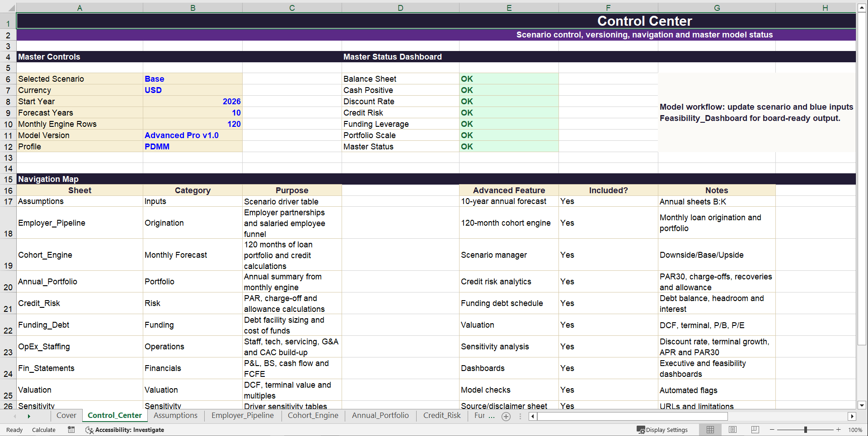Select the Funding_Debt sheet name cell
Viewport: 868px width, 436px height.
80,325
